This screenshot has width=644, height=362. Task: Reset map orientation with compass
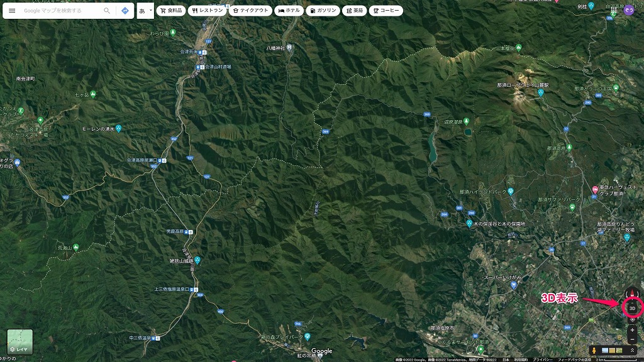[x=632, y=293]
